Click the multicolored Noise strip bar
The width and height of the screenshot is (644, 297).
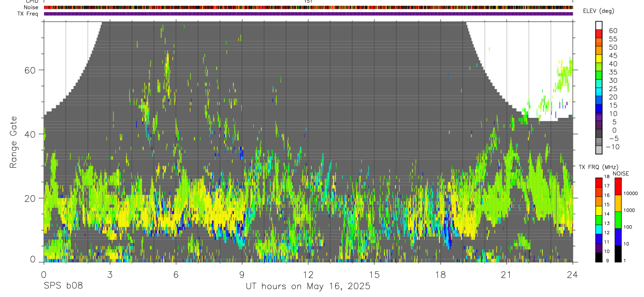tap(308, 7)
